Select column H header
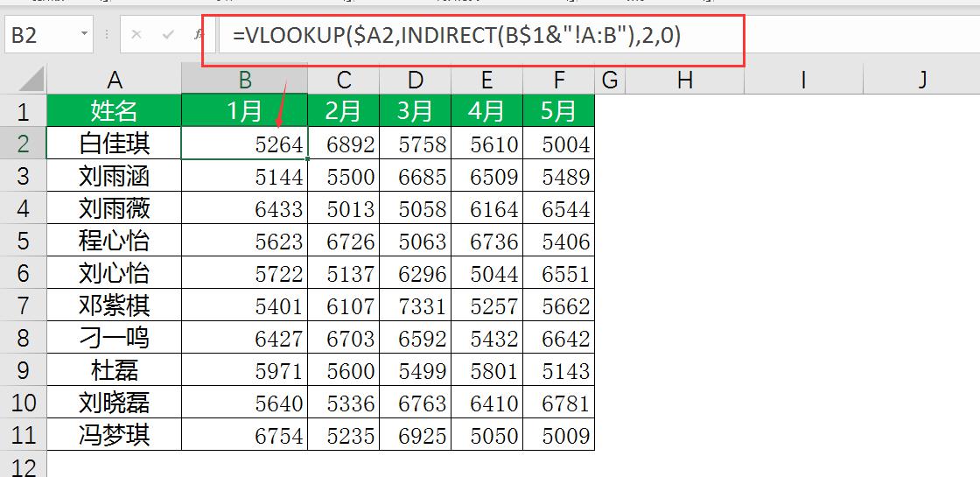The width and height of the screenshot is (980, 477). click(684, 80)
